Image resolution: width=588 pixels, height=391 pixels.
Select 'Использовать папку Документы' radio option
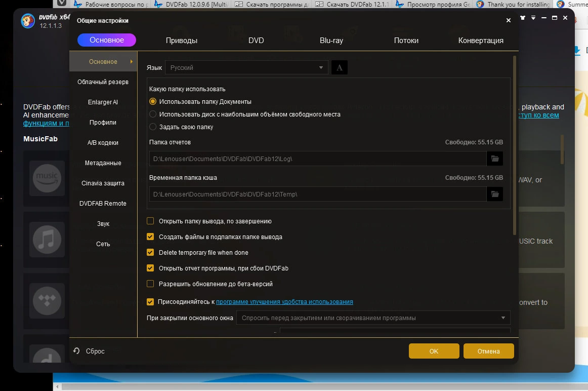153,102
